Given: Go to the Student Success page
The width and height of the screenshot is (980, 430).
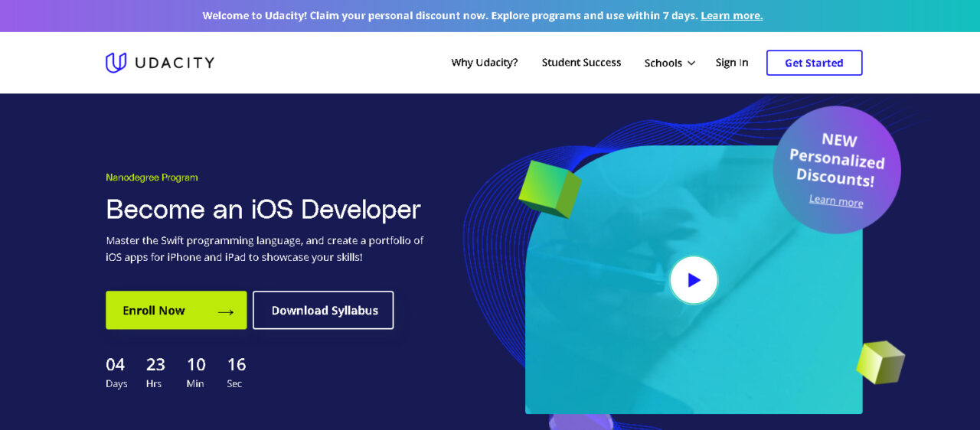Looking at the screenshot, I should (x=581, y=63).
